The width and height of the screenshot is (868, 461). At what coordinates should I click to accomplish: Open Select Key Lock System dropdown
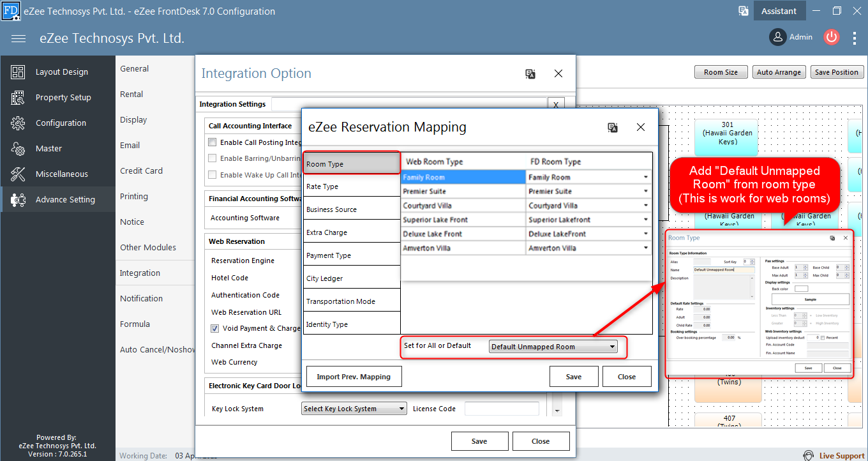(x=354, y=409)
